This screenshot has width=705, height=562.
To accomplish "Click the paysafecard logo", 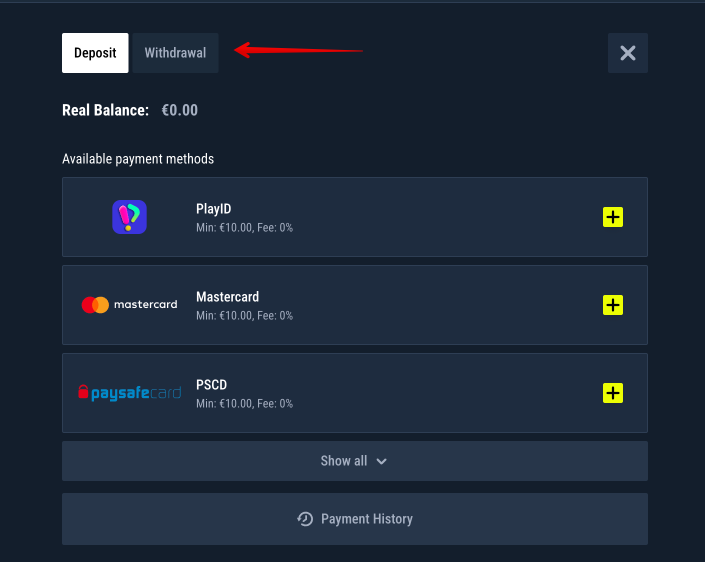I will (x=130, y=393).
